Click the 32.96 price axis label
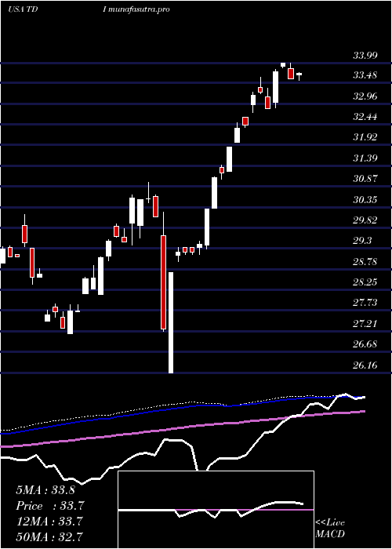This screenshot has width=392, height=549. [x=365, y=96]
